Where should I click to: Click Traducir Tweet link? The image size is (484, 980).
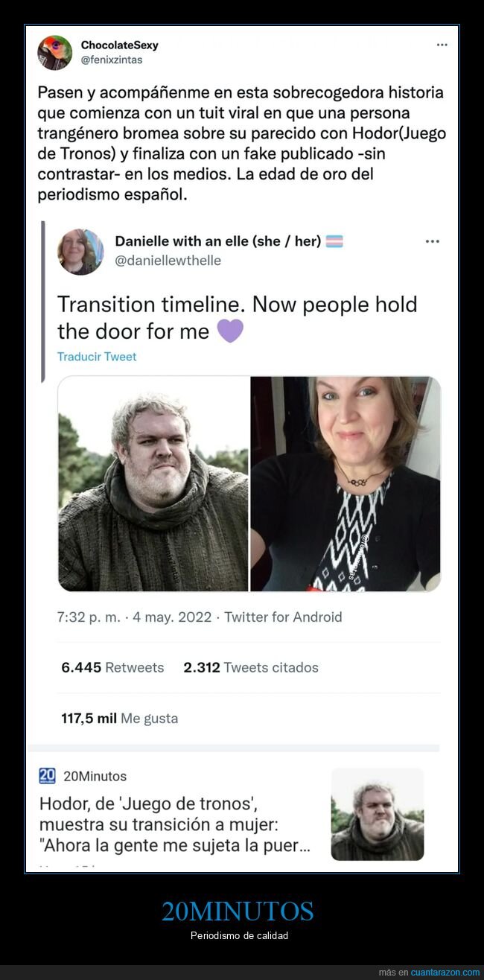coord(97,357)
